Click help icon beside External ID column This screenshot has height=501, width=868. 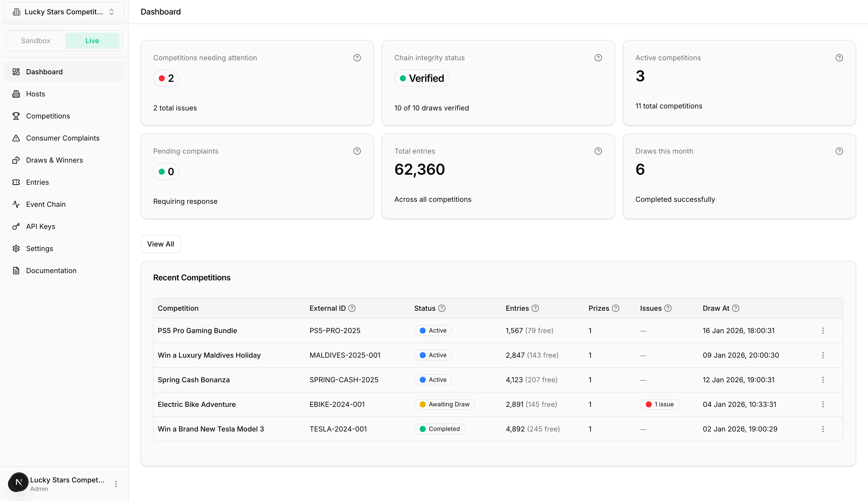(x=352, y=308)
